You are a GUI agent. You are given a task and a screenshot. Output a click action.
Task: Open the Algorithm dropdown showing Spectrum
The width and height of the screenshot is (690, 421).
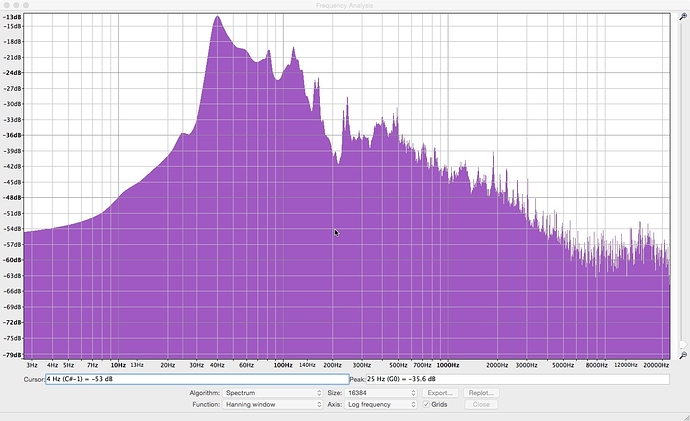click(x=274, y=393)
